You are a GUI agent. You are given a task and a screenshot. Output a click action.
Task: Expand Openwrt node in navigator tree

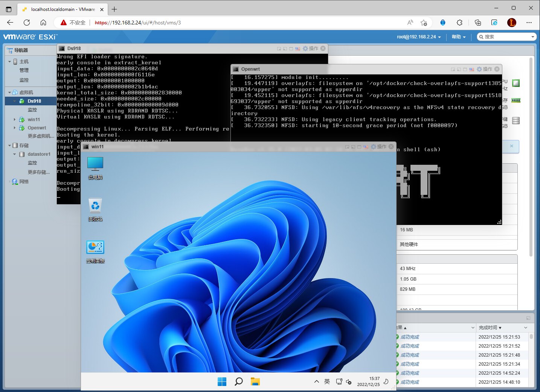pos(15,128)
